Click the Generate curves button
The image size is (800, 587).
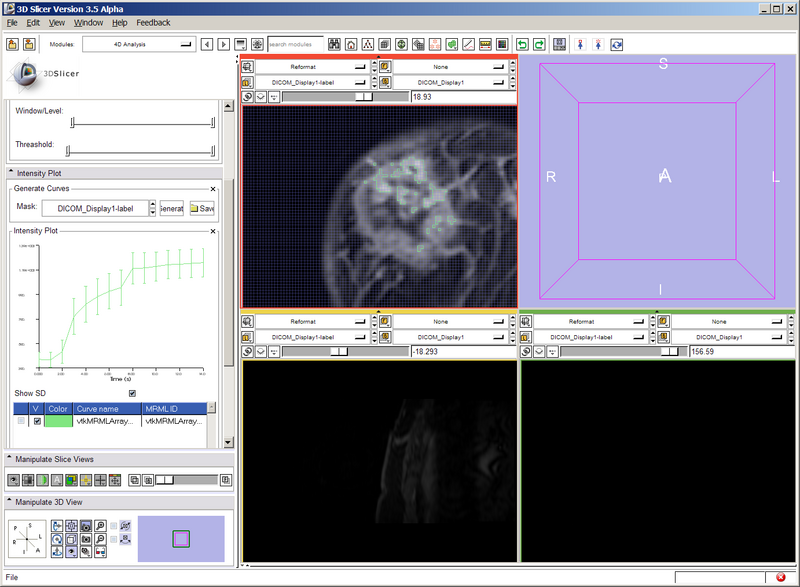coord(172,208)
